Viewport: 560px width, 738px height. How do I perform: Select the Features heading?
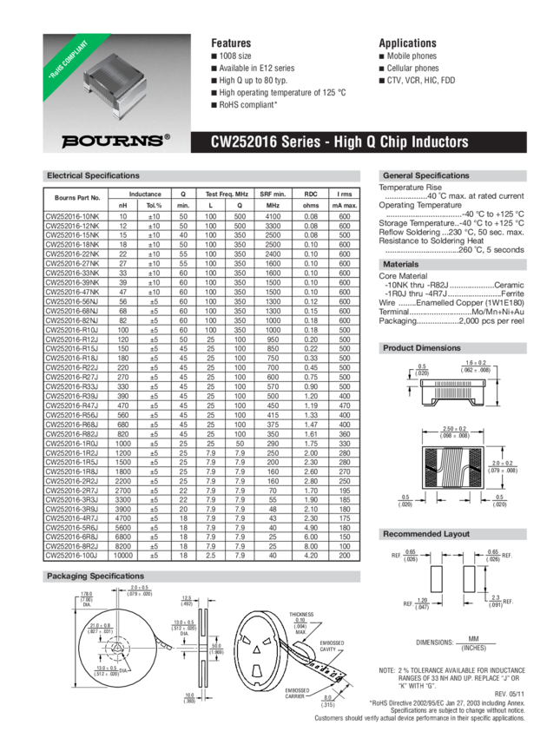click(x=231, y=43)
